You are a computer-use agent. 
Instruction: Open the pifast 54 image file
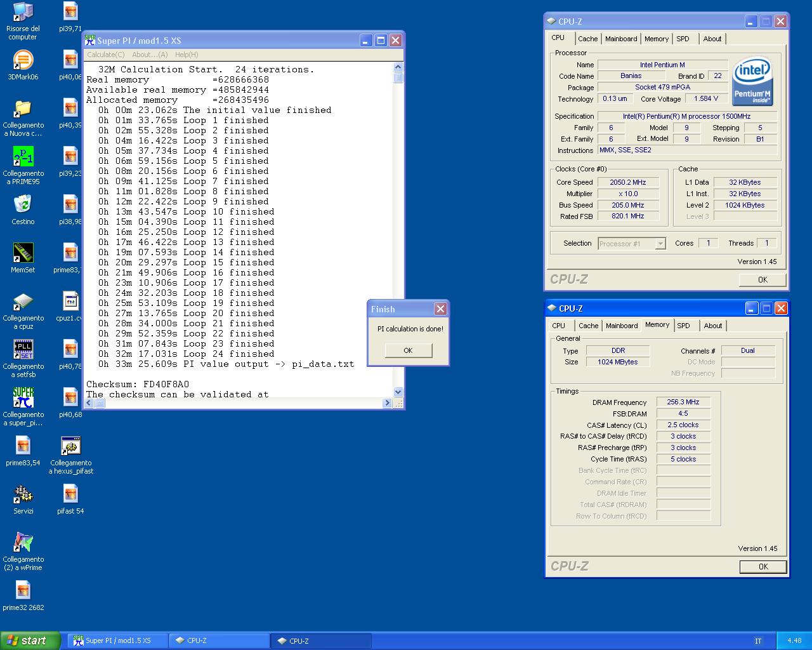[70, 500]
